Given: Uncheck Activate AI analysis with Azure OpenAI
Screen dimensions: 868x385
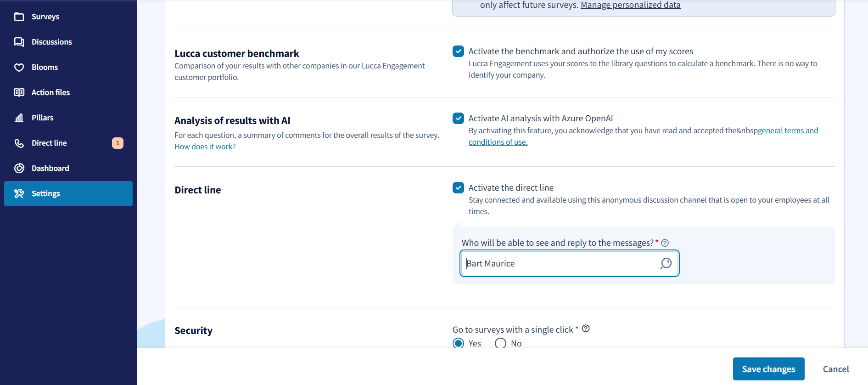Looking at the screenshot, I should click(x=458, y=118).
